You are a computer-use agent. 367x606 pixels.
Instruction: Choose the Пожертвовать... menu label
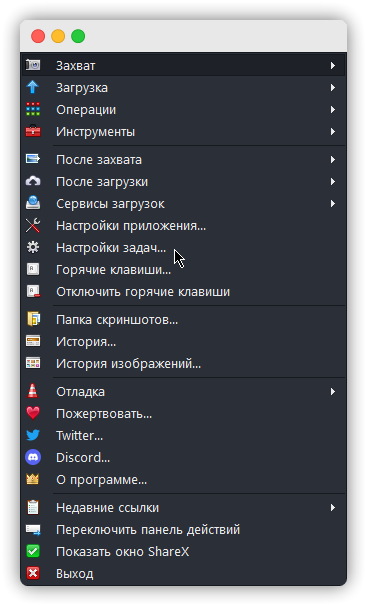tap(104, 414)
